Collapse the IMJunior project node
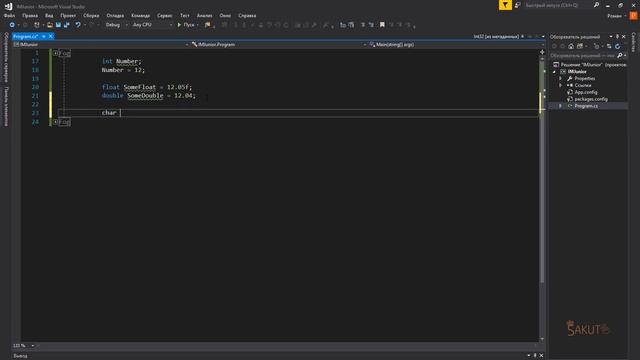 coord(554,72)
